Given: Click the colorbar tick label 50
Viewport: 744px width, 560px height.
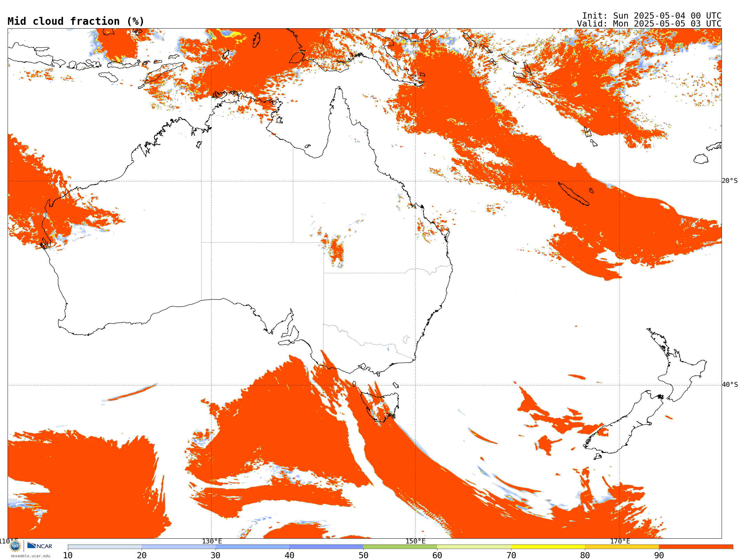Looking at the screenshot, I should pyautogui.click(x=363, y=555).
